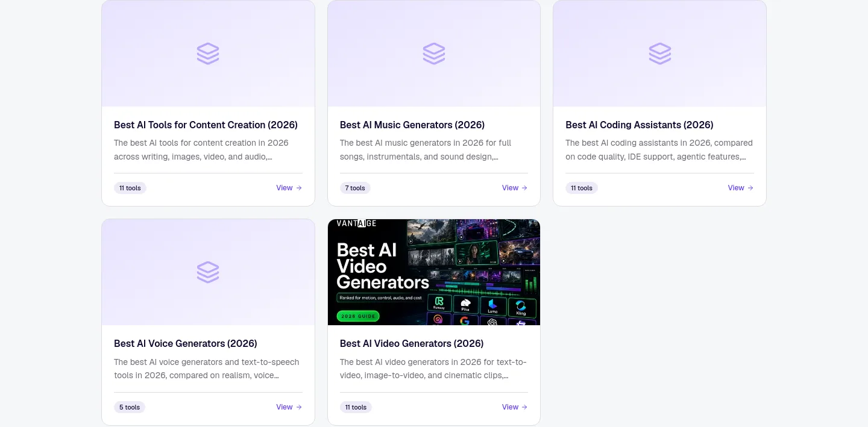This screenshot has height=427, width=868.
Task: Open the Voice Generators card placeholder image
Action: 208,272
